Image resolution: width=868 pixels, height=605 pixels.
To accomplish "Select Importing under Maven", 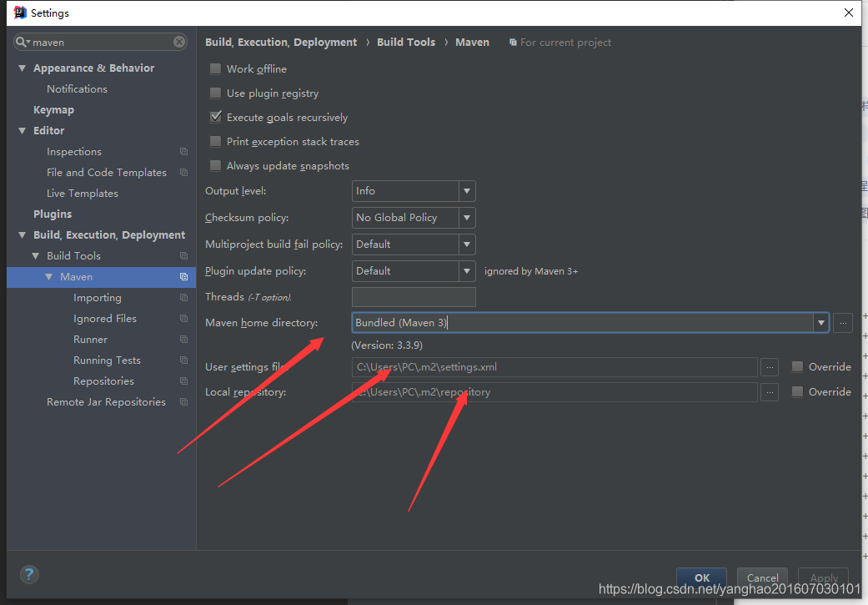I will pos(98,298).
